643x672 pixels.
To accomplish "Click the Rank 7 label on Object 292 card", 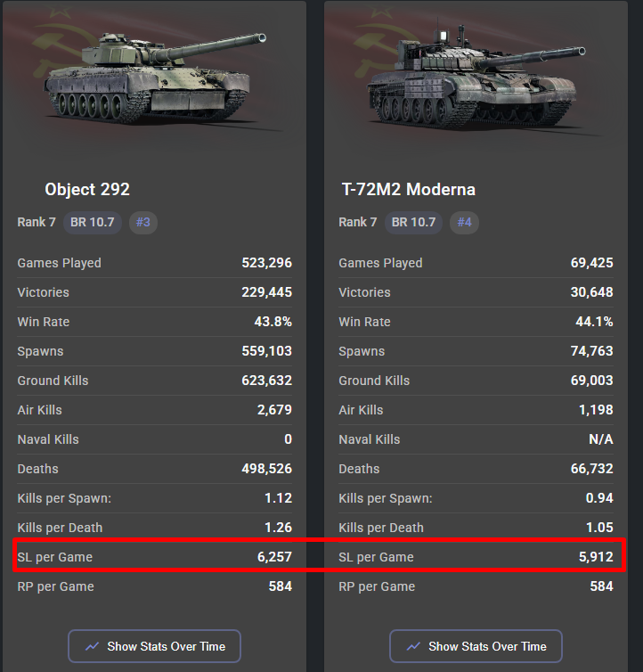I will [x=37, y=222].
